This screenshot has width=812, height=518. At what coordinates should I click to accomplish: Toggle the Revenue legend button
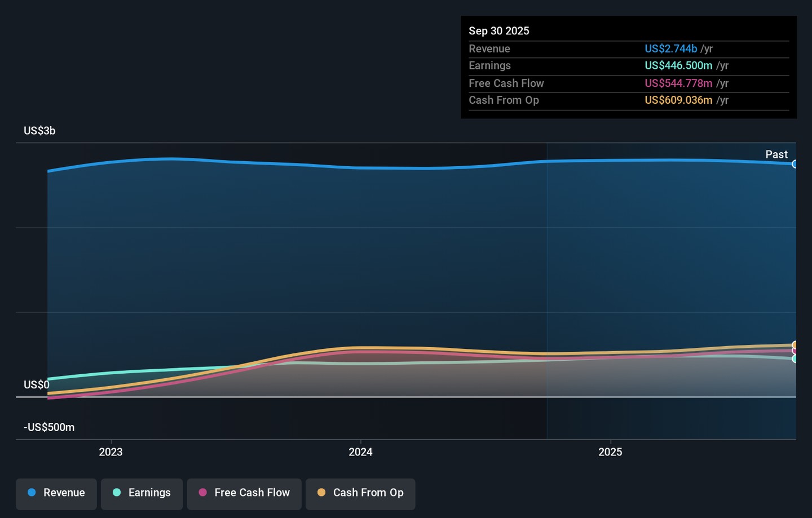[56, 493]
